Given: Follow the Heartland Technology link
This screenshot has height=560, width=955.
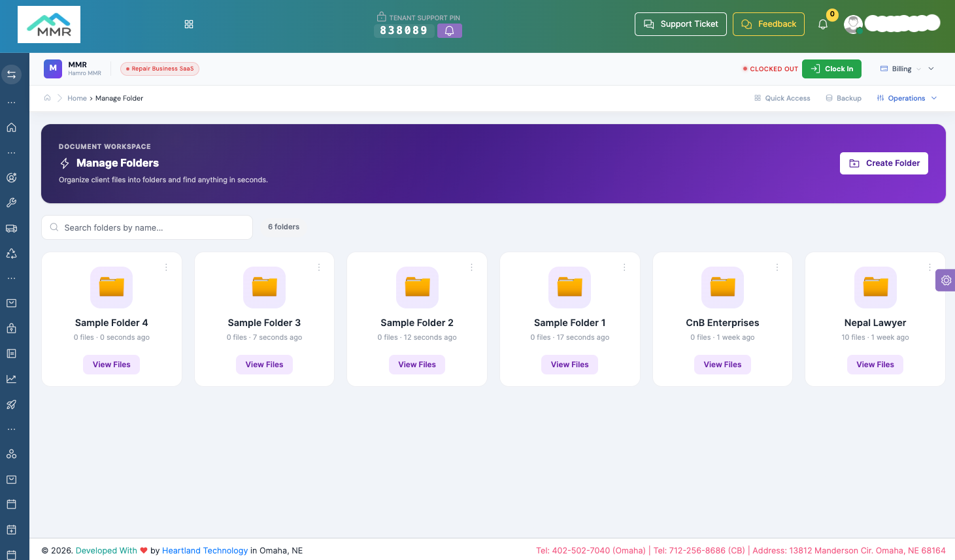Looking at the screenshot, I should (205, 550).
